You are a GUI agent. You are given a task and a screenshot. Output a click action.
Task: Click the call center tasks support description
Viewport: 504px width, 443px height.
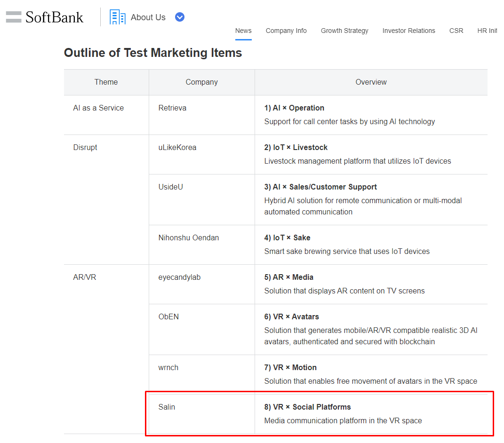coord(349,122)
